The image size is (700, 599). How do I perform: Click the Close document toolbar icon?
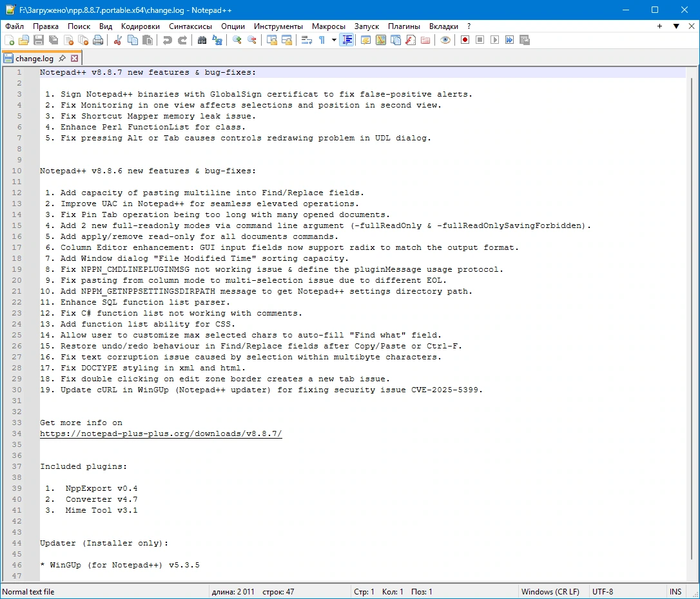[69, 41]
